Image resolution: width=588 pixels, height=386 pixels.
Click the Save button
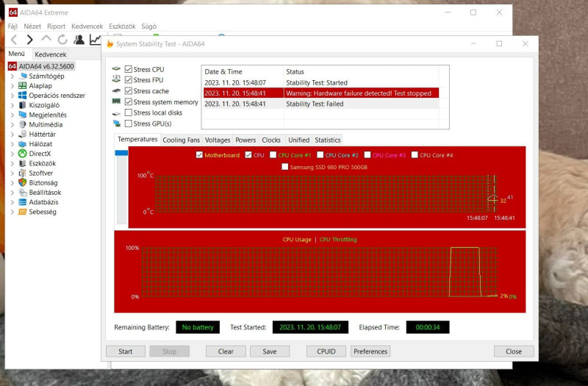point(270,351)
